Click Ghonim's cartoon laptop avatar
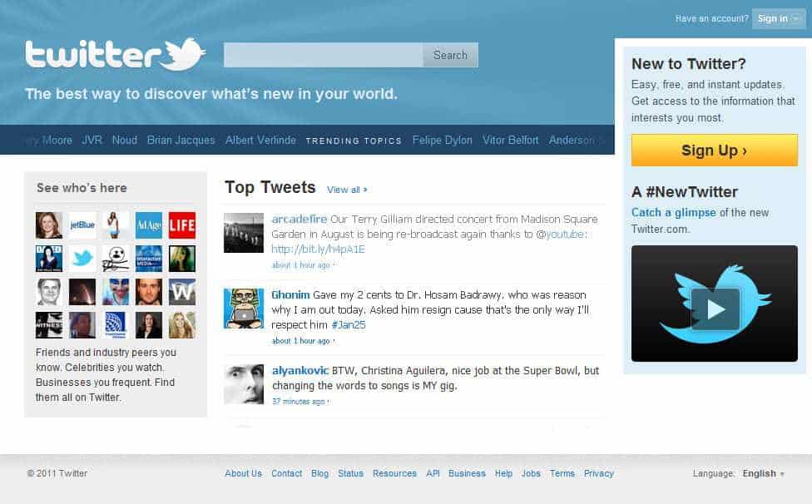Screen dimensions: 812x504 tap(244, 309)
